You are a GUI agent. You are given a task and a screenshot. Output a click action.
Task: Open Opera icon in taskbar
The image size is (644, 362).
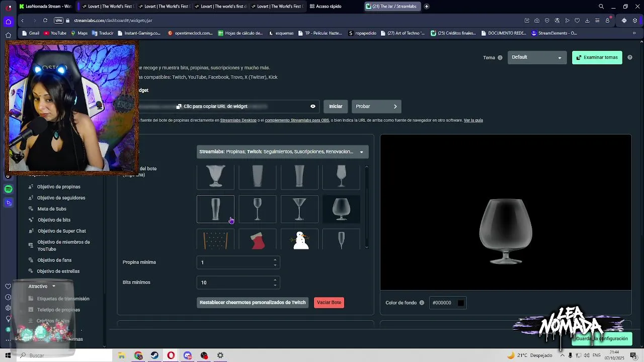click(171, 355)
